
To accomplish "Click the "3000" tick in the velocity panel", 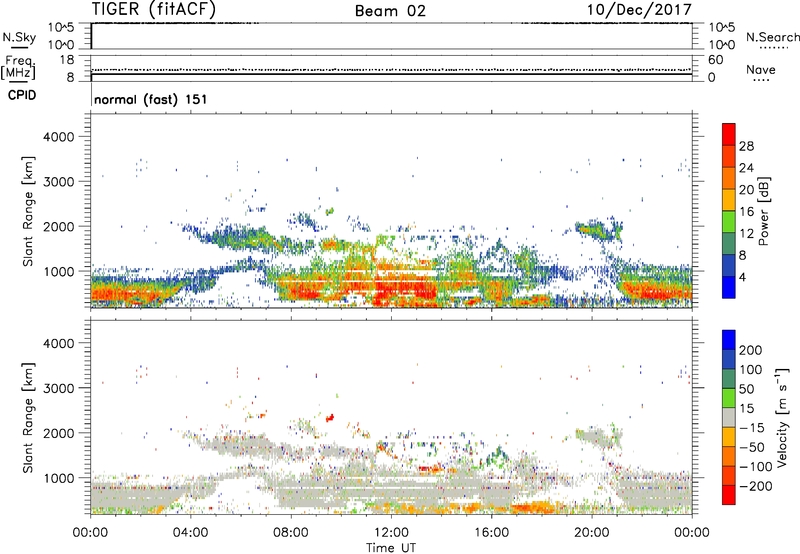I will click(x=58, y=388).
